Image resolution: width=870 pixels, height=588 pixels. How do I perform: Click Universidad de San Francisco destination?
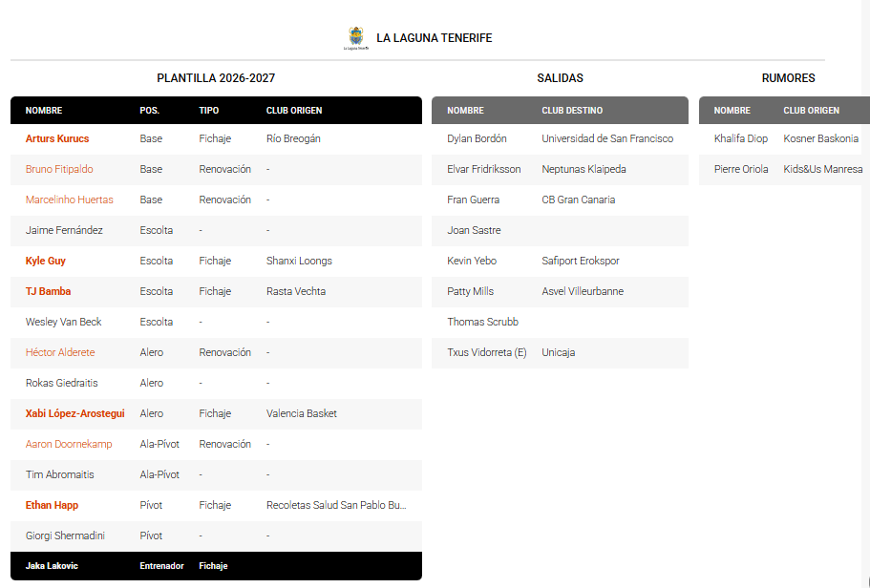coord(607,138)
